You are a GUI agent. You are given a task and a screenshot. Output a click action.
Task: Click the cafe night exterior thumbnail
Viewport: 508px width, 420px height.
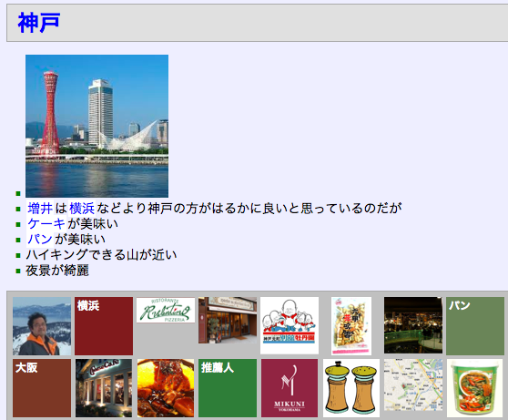point(104,388)
